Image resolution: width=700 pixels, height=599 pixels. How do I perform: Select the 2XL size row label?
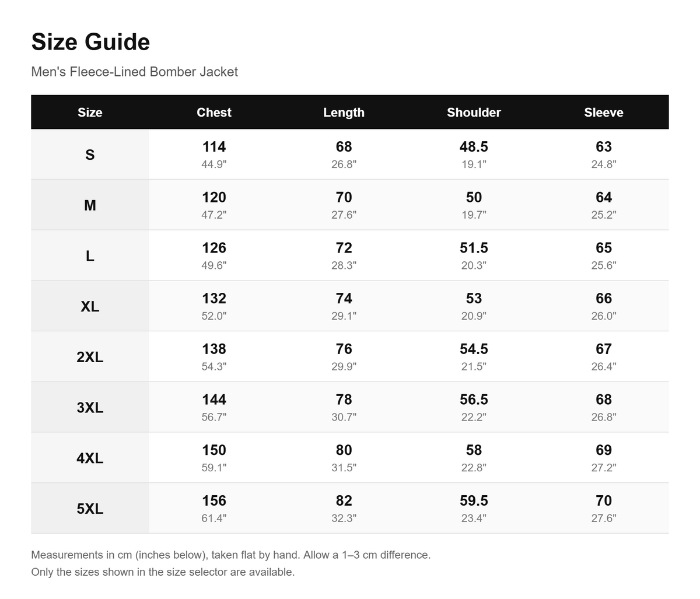click(x=90, y=357)
